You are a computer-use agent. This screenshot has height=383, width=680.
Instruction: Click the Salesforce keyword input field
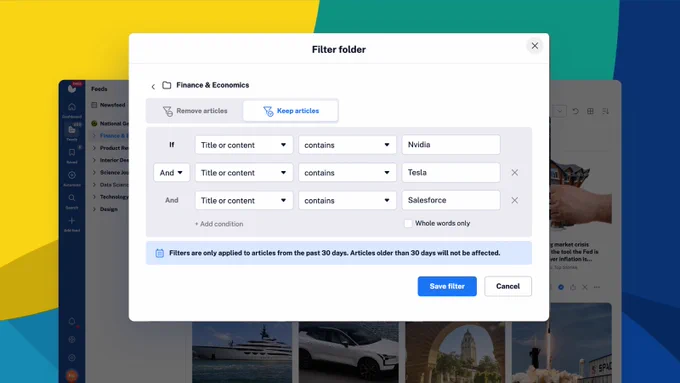click(x=451, y=200)
